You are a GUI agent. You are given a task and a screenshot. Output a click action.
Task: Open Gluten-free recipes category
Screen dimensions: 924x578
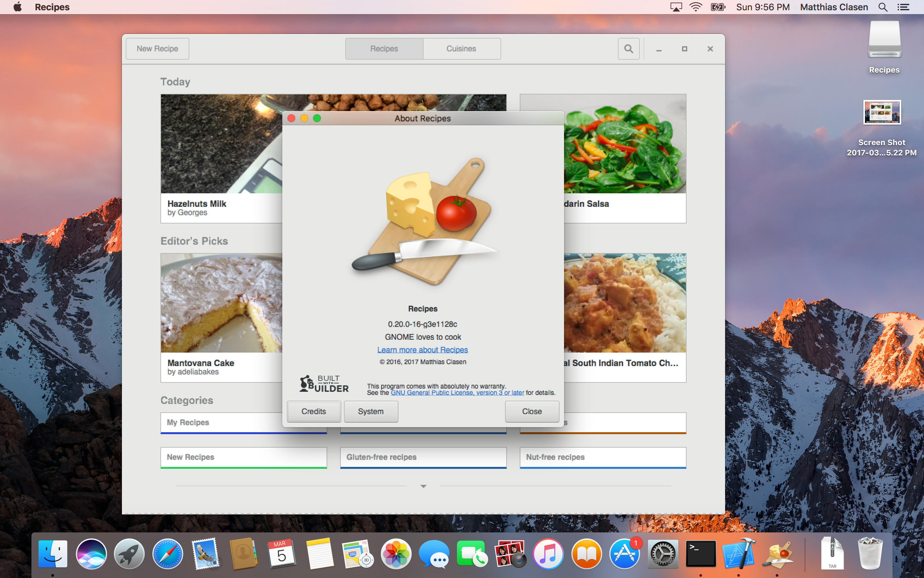coord(423,458)
